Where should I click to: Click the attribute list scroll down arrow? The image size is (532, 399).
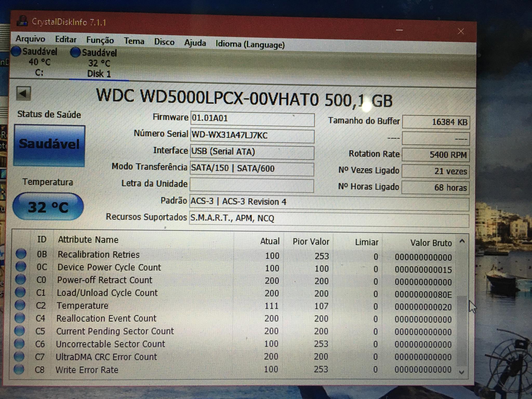pyautogui.click(x=462, y=372)
